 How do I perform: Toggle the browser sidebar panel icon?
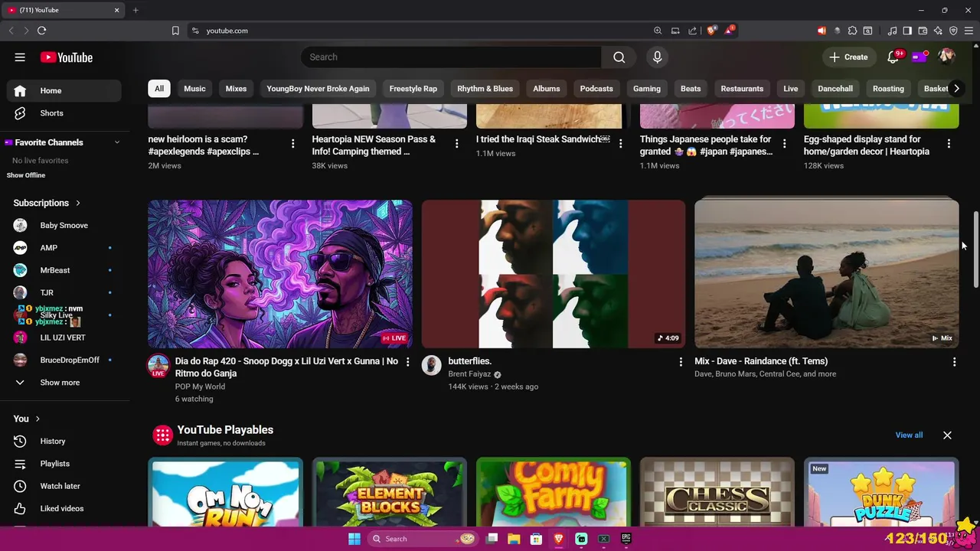pos(907,31)
